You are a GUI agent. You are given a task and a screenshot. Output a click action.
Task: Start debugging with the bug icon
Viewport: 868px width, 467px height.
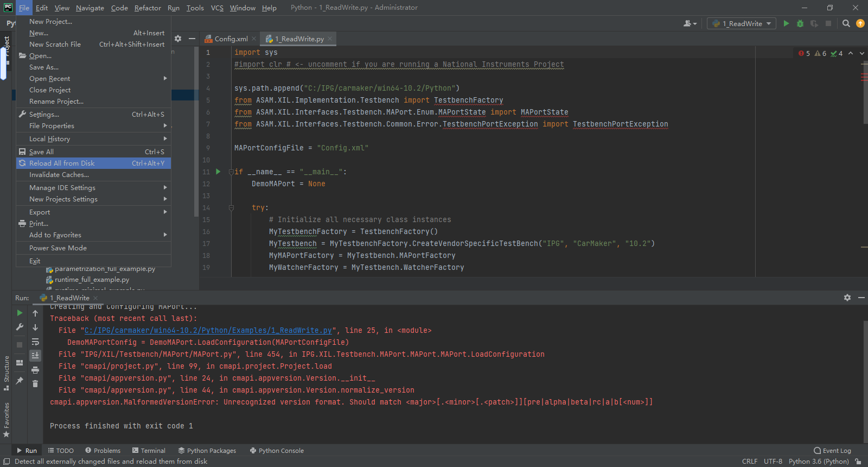800,23
